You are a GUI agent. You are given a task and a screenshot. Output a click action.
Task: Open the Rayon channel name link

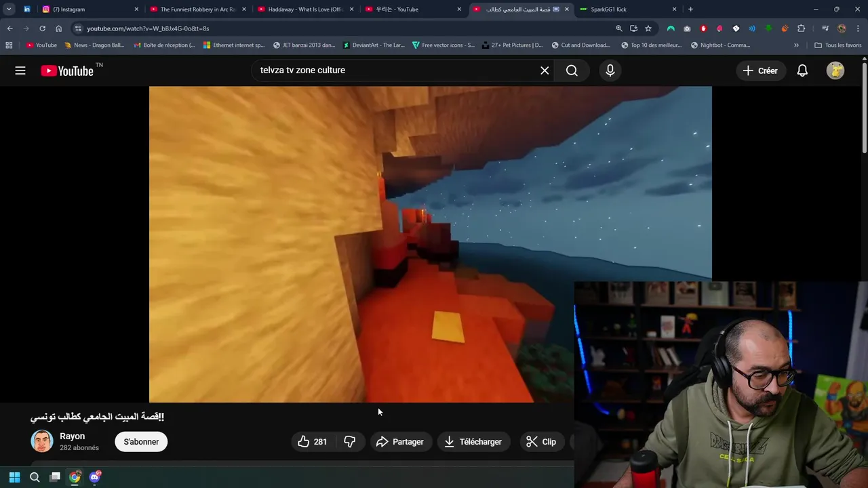72,436
